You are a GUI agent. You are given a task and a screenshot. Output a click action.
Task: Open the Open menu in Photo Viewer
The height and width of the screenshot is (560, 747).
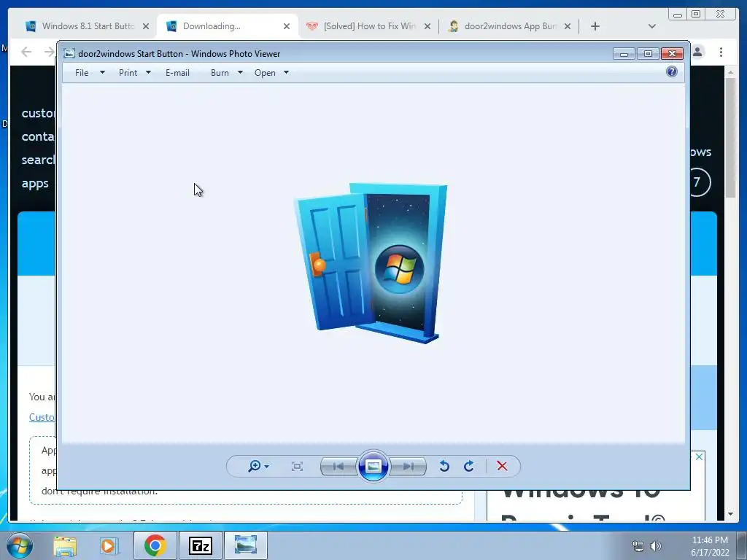point(265,73)
